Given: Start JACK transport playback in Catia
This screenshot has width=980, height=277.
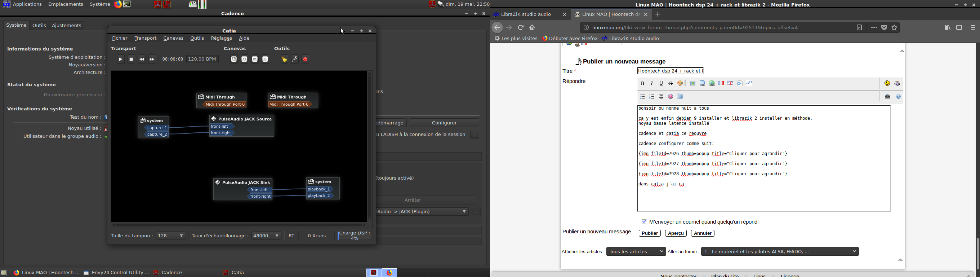Looking at the screenshot, I should coord(121,60).
